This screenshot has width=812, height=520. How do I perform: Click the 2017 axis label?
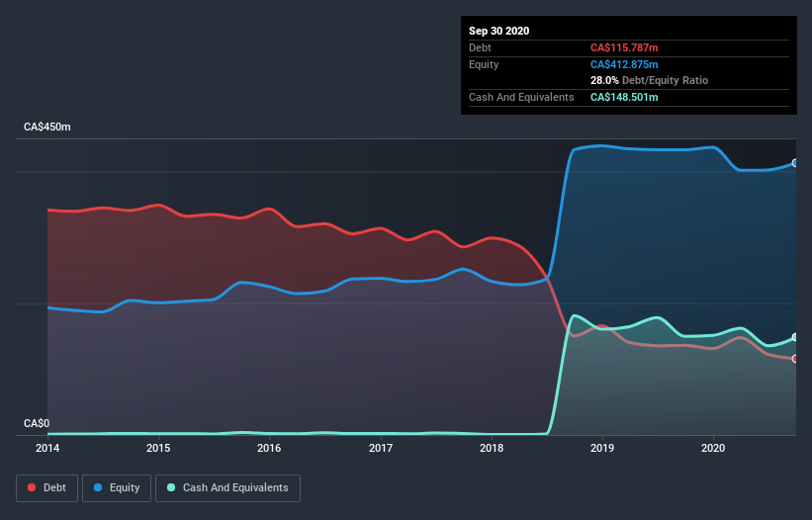[x=381, y=448]
